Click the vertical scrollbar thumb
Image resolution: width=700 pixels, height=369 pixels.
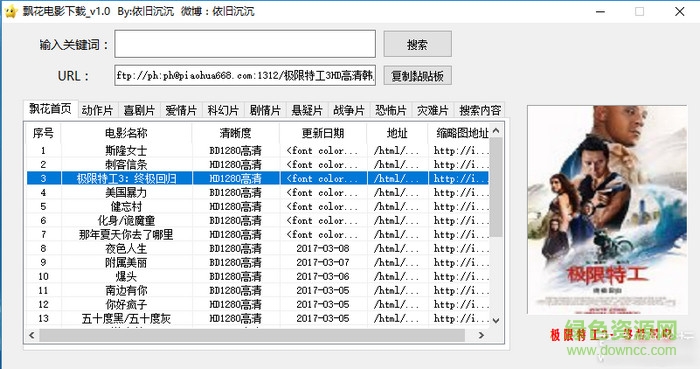496,187
